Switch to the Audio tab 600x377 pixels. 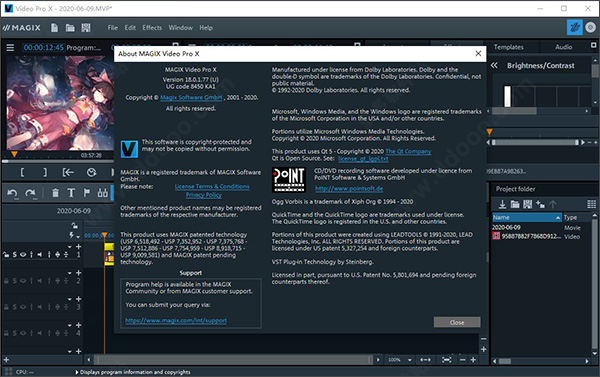pos(563,47)
